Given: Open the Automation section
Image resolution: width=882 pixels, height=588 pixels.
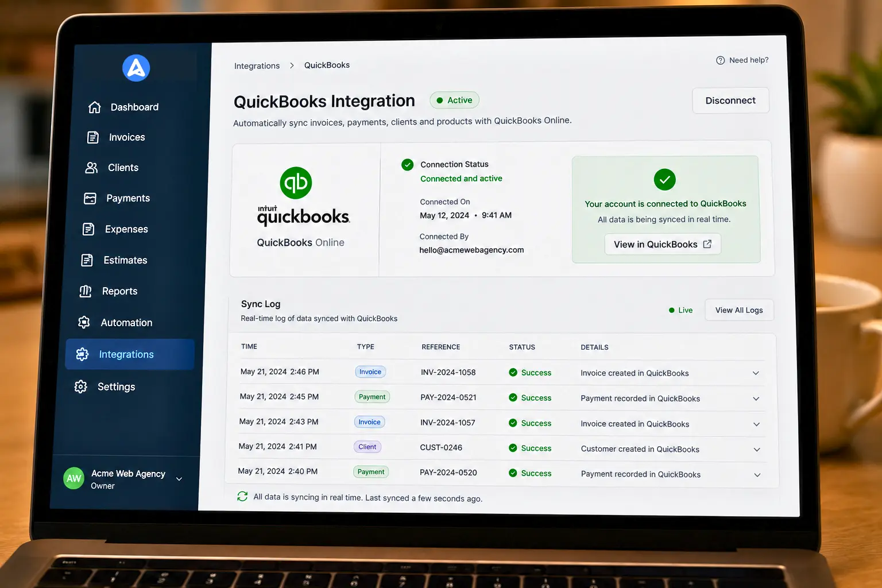Looking at the screenshot, I should tap(126, 323).
